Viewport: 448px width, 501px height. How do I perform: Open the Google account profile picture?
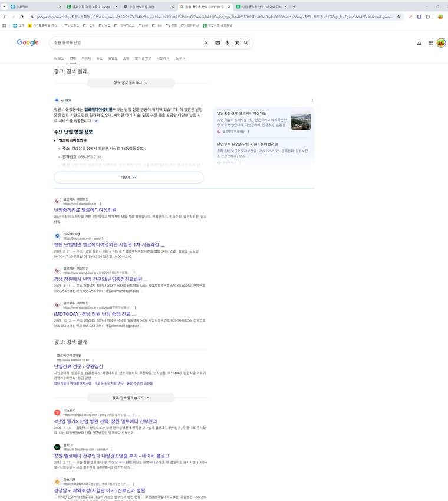pyautogui.click(x=441, y=43)
